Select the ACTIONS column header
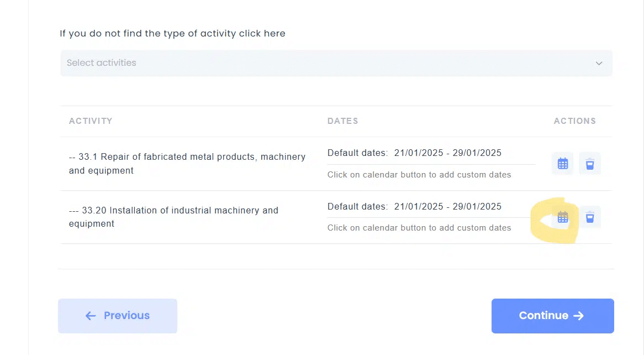Image resolution: width=644 pixels, height=355 pixels. coord(574,121)
